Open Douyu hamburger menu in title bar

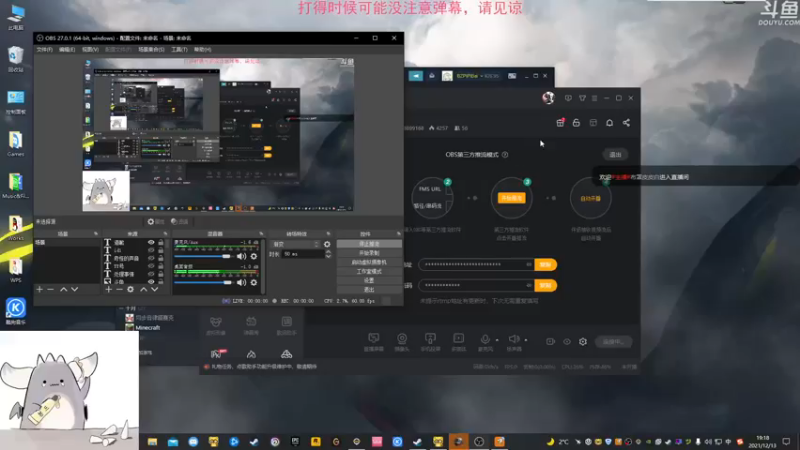[594, 98]
